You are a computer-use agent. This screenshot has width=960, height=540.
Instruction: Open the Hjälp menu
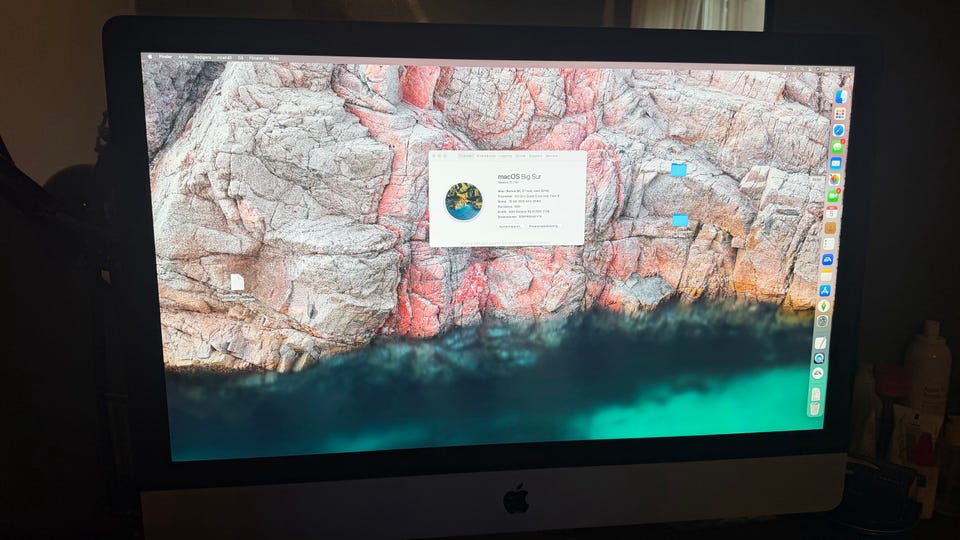tap(274, 58)
